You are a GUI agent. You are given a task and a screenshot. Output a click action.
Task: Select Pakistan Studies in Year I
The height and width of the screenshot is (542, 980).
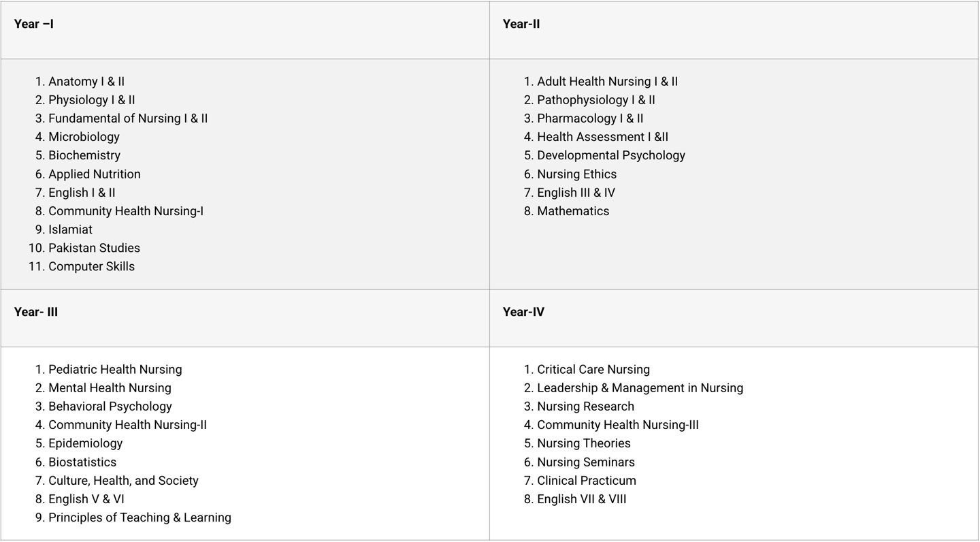pos(94,249)
